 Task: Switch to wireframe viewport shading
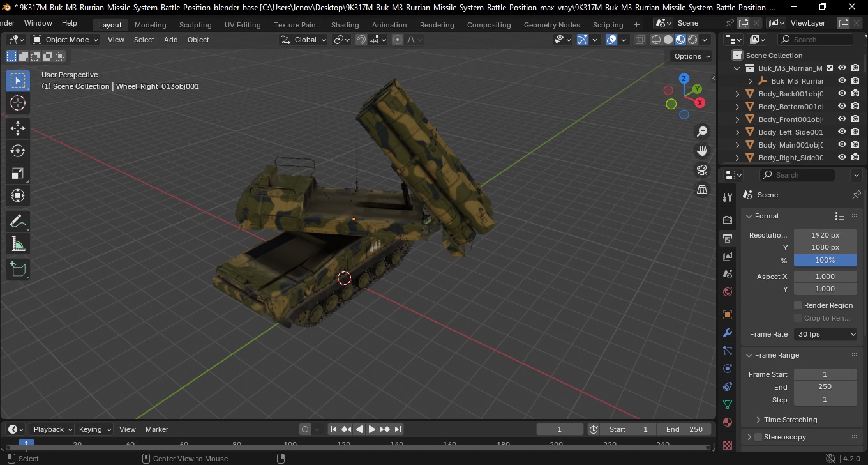656,40
